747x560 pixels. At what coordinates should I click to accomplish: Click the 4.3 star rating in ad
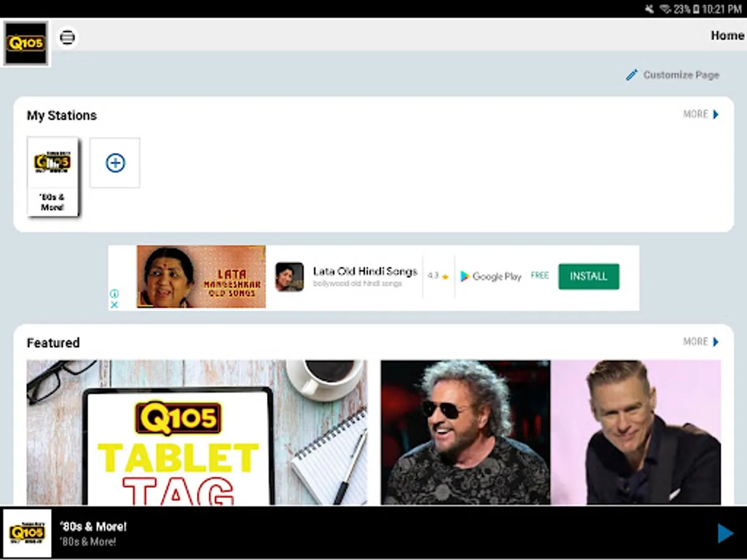pos(438,276)
